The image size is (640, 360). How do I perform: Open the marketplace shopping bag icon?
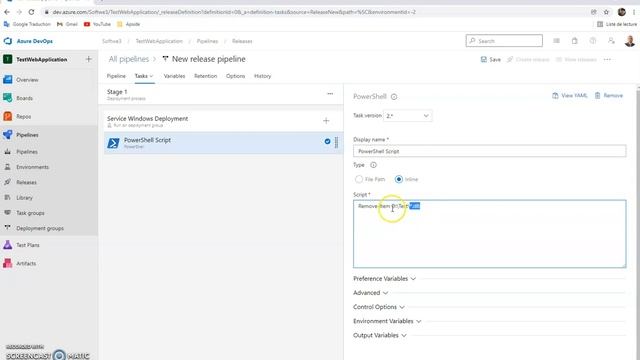tap(574, 41)
